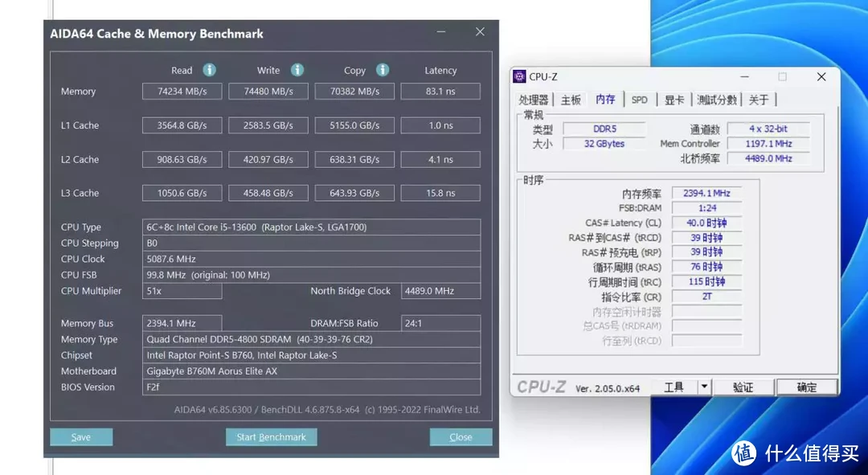The width and height of the screenshot is (868, 475).
Task: Click the 指令比率 (CR) value 2T
Action: pos(707,297)
